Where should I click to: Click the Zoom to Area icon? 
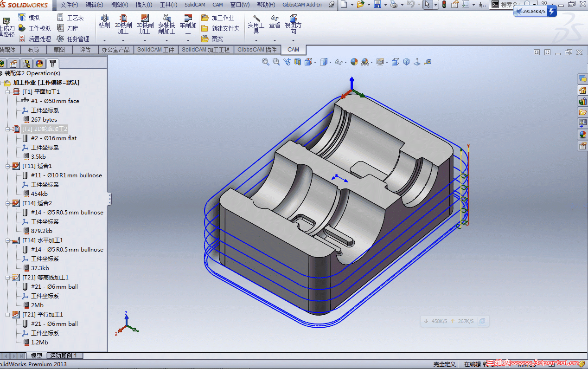276,62
